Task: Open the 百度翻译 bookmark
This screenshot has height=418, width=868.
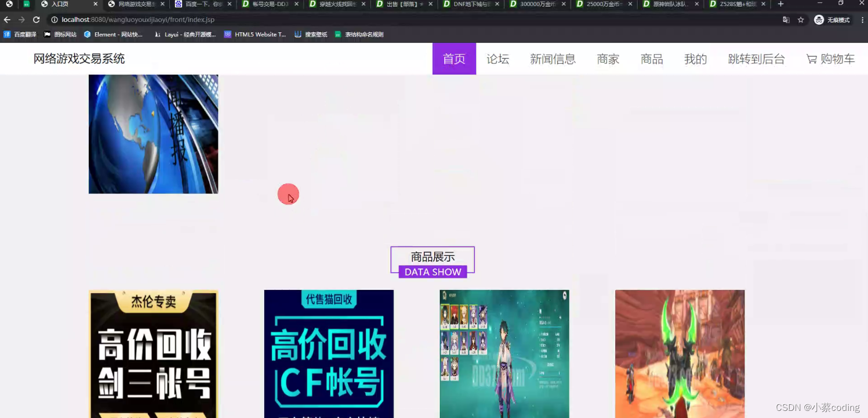Action: tap(20, 35)
